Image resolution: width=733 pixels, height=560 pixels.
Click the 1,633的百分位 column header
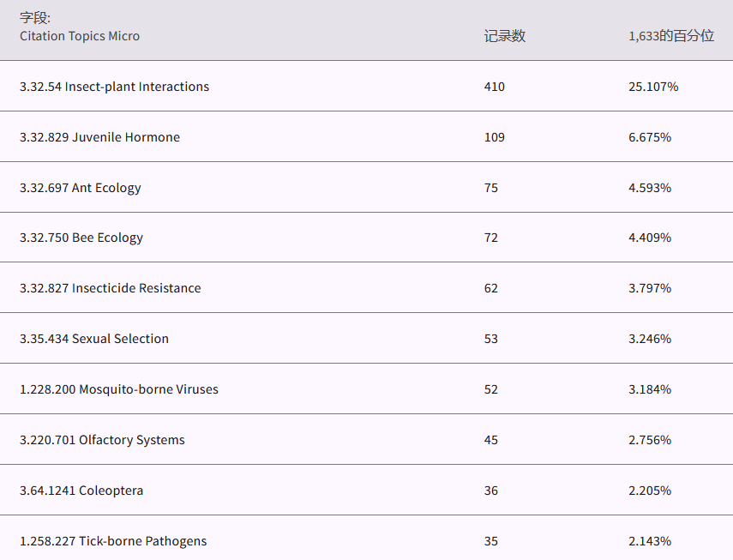tap(670, 36)
